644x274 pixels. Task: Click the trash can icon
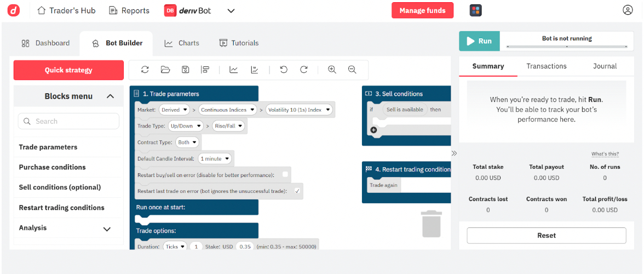432,224
